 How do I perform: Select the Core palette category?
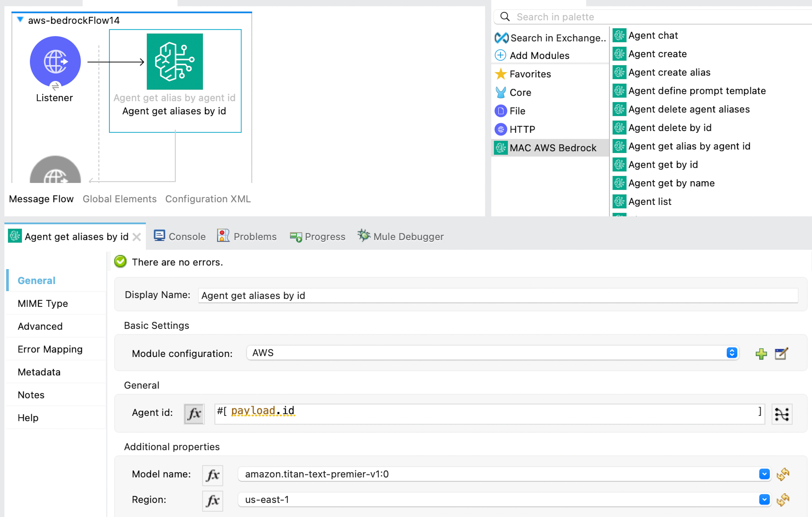pyautogui.click(x=513, y=92)
